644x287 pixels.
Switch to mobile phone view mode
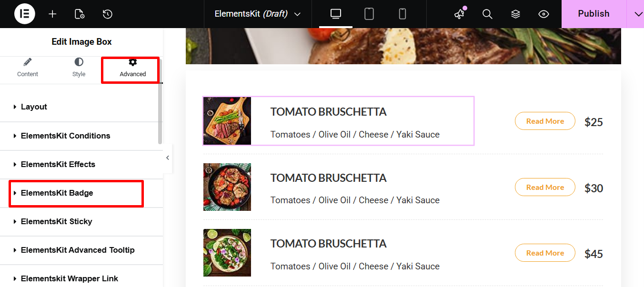click(x=402, y=14)
